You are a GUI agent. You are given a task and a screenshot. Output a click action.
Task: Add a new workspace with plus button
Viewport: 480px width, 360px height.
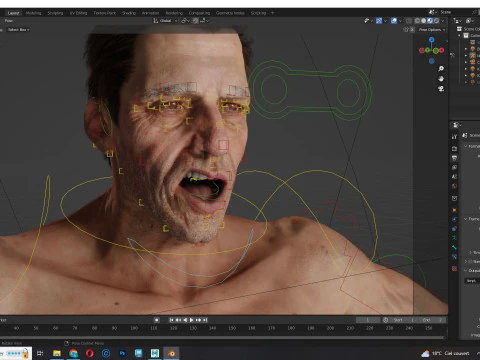(272, 13)
